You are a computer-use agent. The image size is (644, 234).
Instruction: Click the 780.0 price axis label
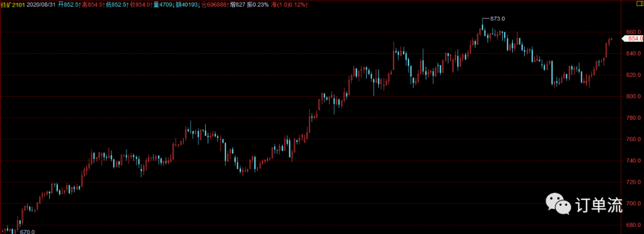tap(634, 118)
